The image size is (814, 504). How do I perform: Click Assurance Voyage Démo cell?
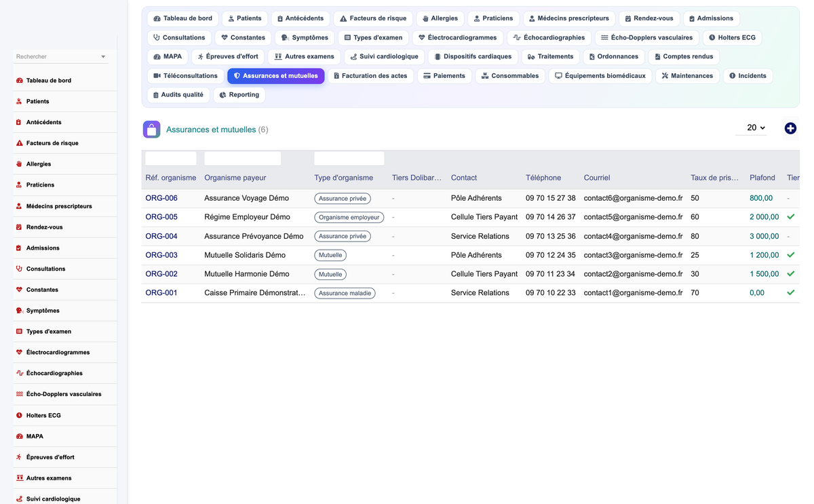pyautogui.click(x=247, y=198)
